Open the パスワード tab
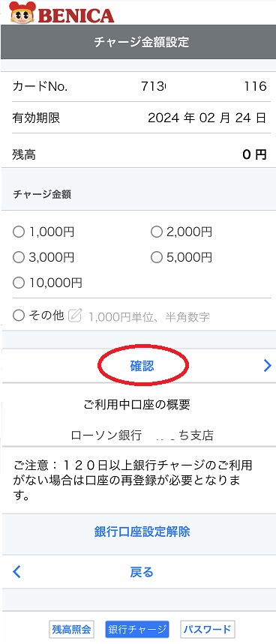 click(x=208, y=629)
